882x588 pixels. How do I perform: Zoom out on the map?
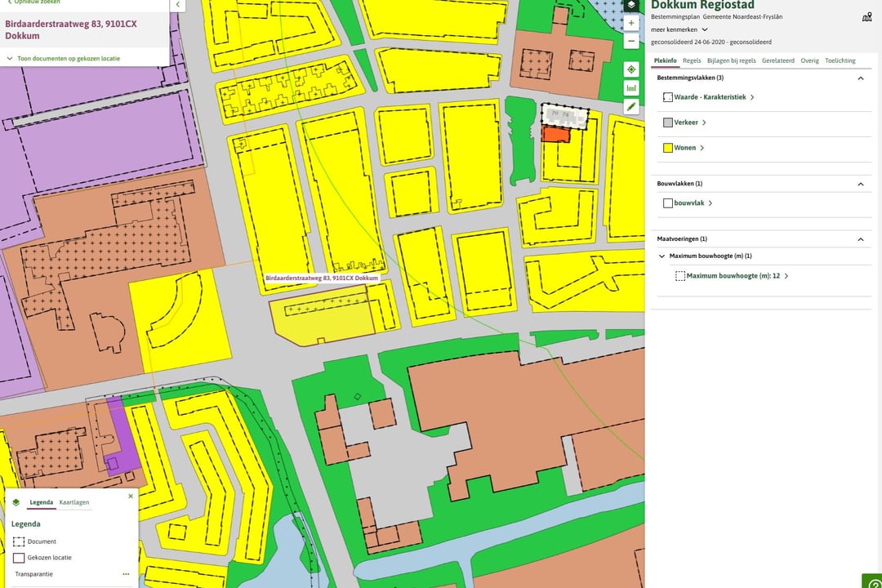[631, 41]
